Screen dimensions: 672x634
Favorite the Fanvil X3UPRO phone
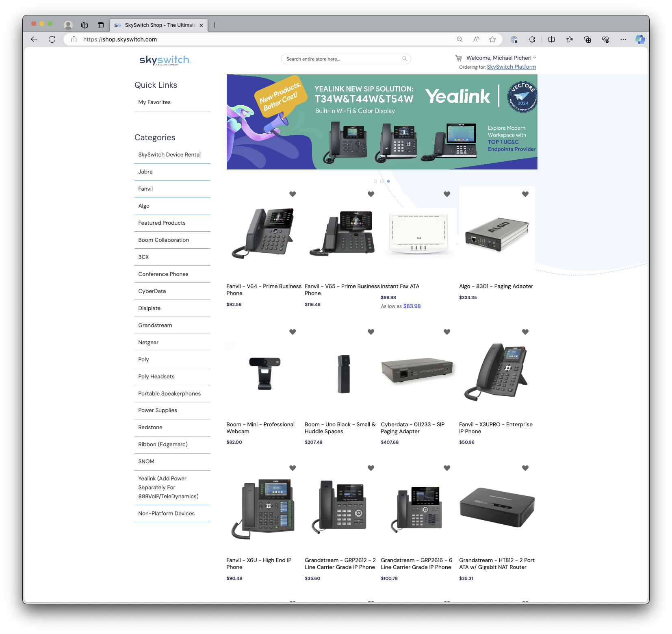(525, 332)
